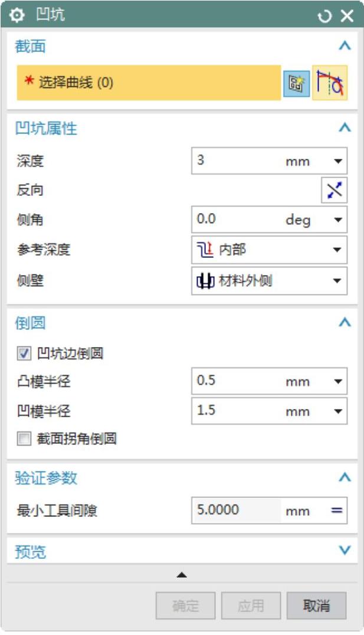The width and height of the screenshot is (364, 635).
Task: Enable the 截面拐角倒圆 checkbox
Action: (24, 438)
